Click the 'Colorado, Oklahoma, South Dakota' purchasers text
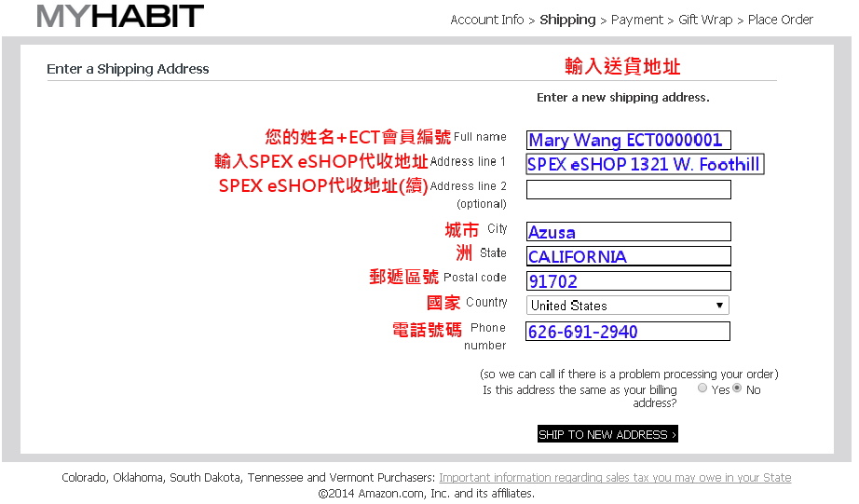The width and height of the screenshot is (859, 504). (248, 478)
